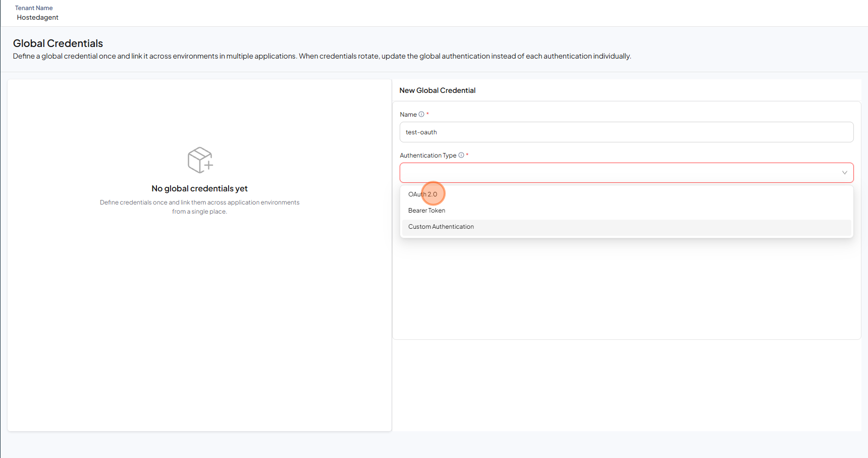Click the 'Name' field label

point(408,115)
